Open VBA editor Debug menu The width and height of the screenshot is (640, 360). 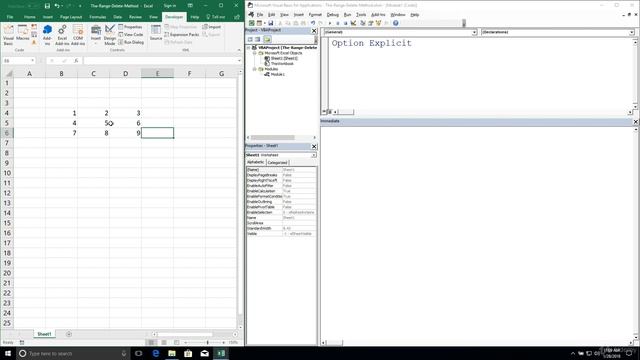[x=332, y=15]
